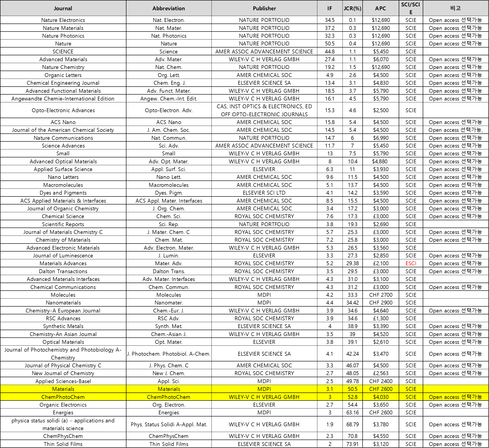
Task: Select 'Journal of Materials Chemistry C' cell
Action: [x=63, y=232]
